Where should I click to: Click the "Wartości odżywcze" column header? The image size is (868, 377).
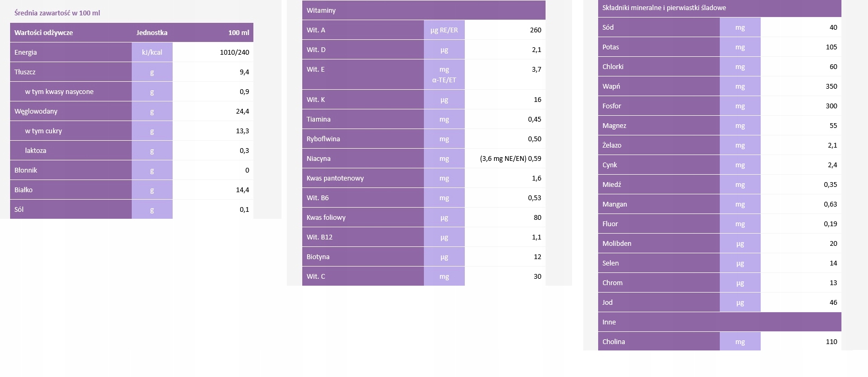(44, 32)
